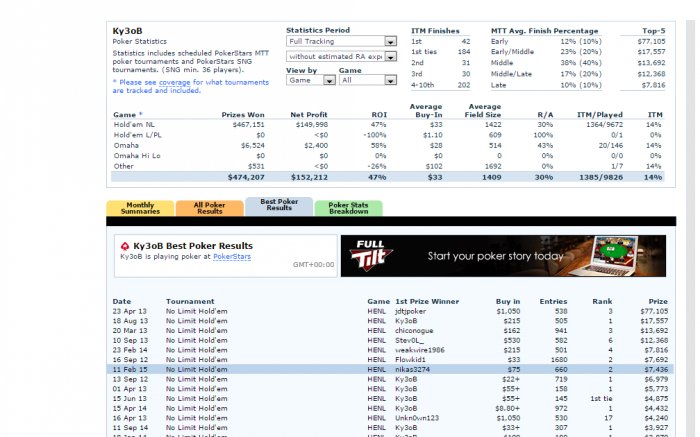Viewport: 700px width, 437px height.
Task: Click the total Prizes Won $474,207
Action: click(246, 177)
